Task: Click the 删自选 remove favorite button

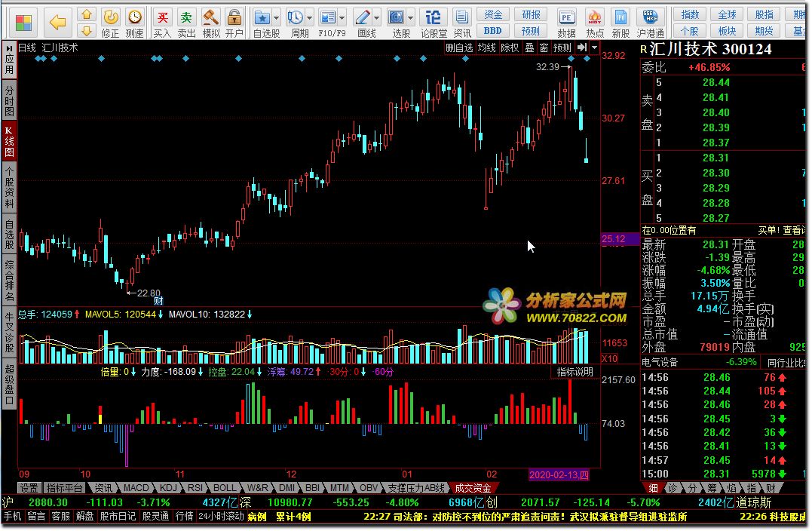Action: click(460, 48)
